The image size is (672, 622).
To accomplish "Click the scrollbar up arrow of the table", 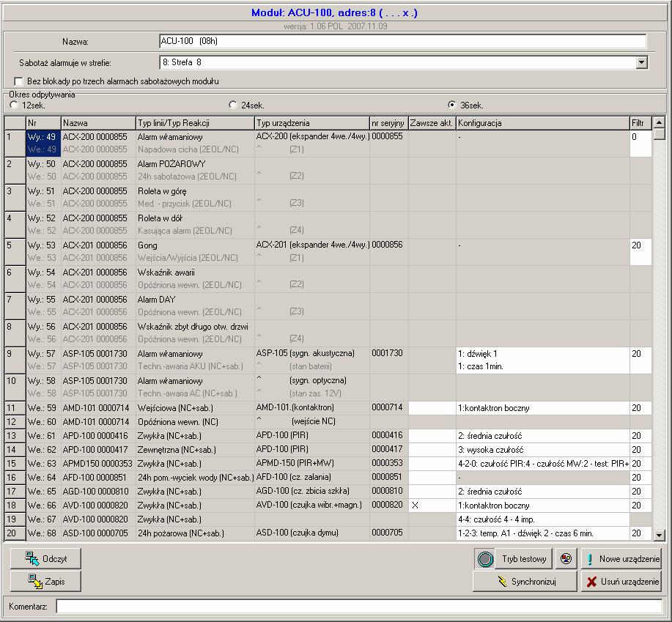I will point(659,122).
